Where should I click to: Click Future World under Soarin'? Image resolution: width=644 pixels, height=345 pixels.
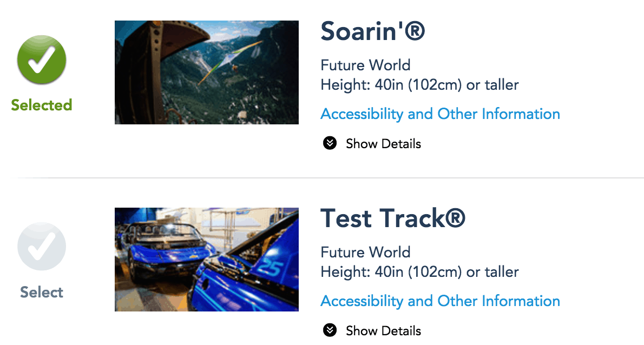click(x=365, y=65)
